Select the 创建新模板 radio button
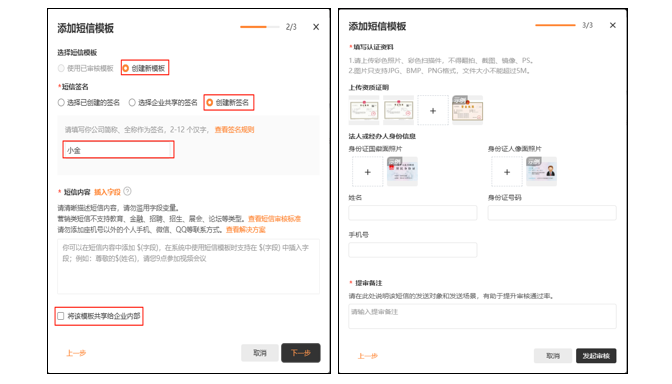 click(x=126, y=68)
